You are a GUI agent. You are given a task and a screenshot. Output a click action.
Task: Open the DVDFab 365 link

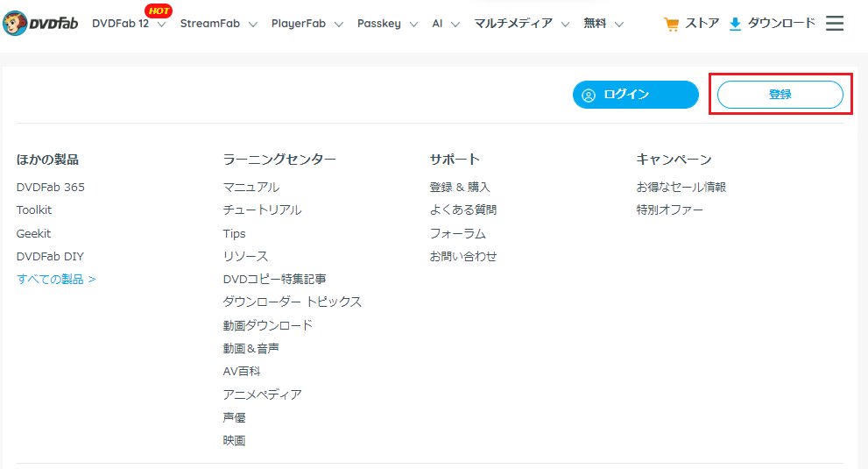(x=51, y=188)
